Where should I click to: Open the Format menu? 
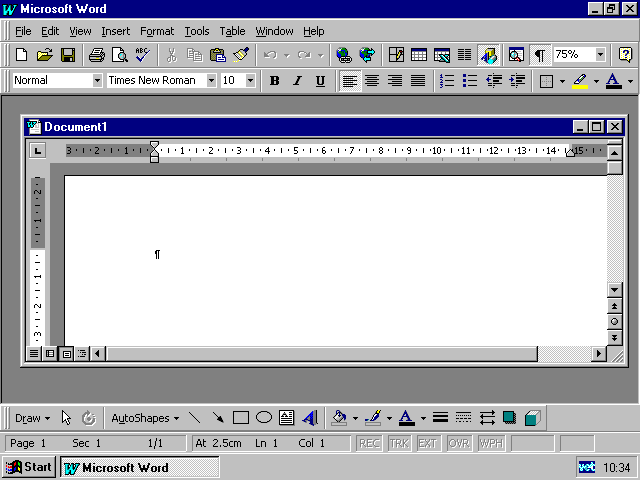tap(157, 31)
